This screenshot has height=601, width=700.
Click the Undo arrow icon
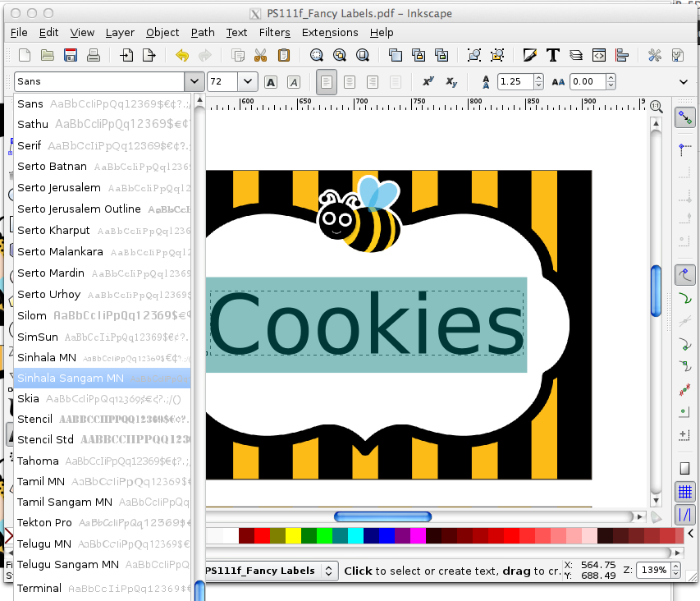point(182,55)
